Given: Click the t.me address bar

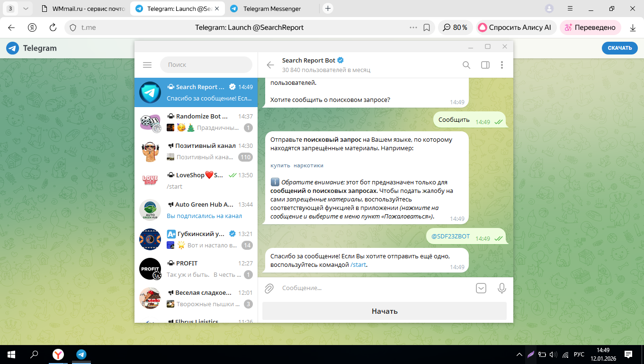Looking at the screenshot, I should (x=89, y=27).
